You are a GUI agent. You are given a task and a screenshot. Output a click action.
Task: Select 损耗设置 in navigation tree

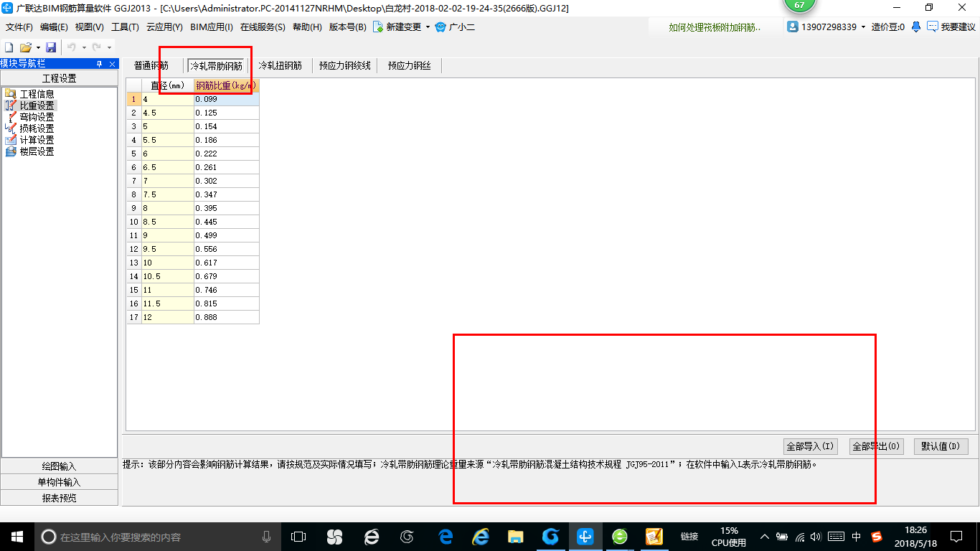pos(37,128)
